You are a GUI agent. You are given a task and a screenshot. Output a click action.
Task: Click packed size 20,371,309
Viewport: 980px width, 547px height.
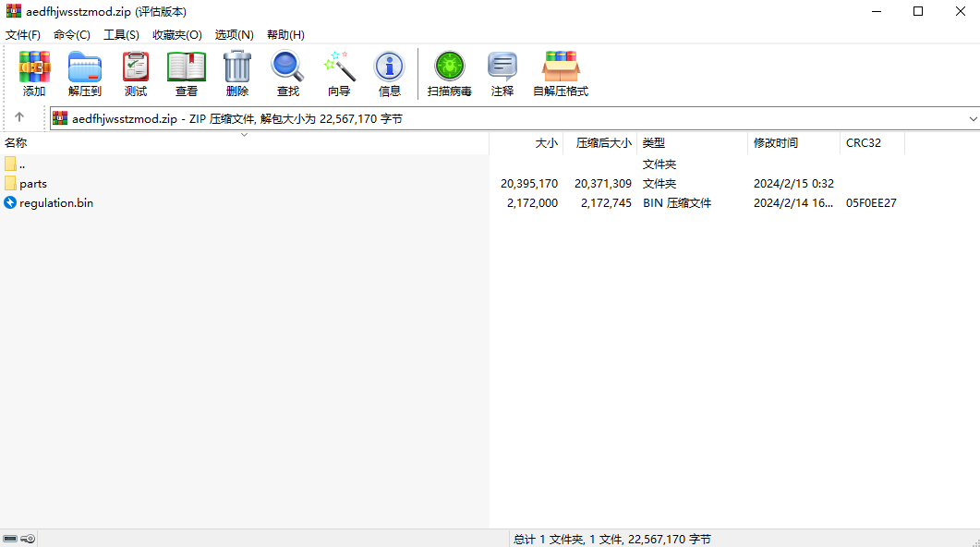click(603, 184)
